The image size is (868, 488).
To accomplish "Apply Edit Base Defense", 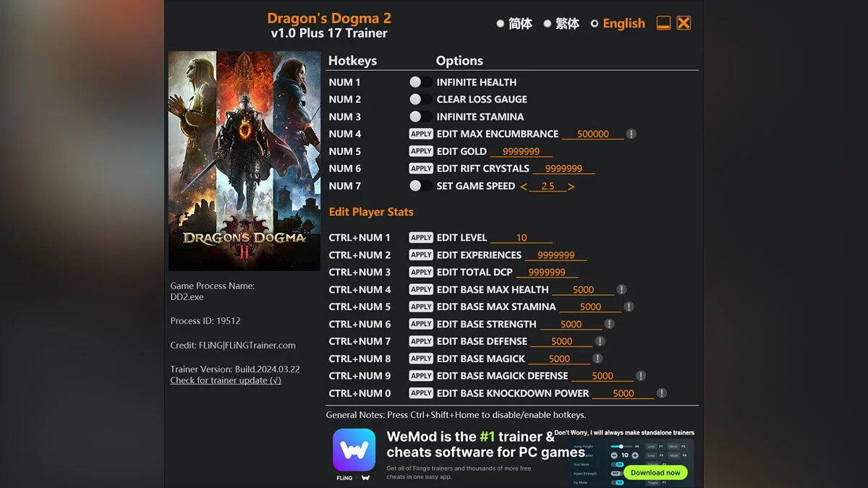I will [421, 341].
